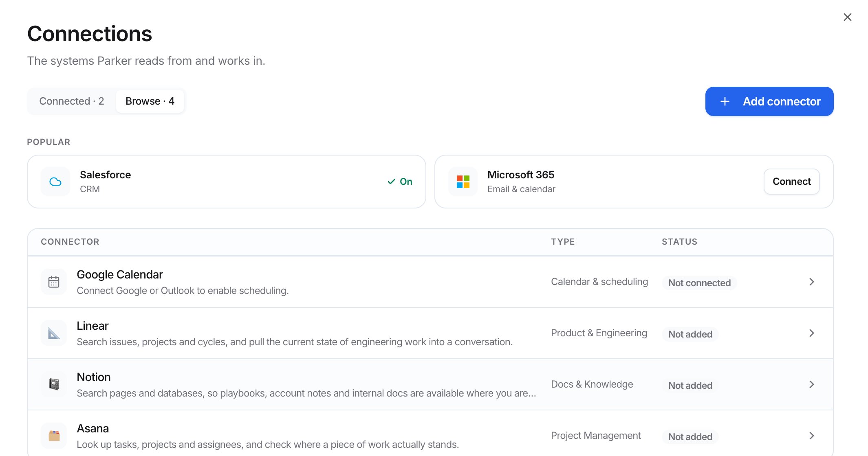Click the STATUS column header
This screenshot has width=868, height=456.
pos(679,242)
